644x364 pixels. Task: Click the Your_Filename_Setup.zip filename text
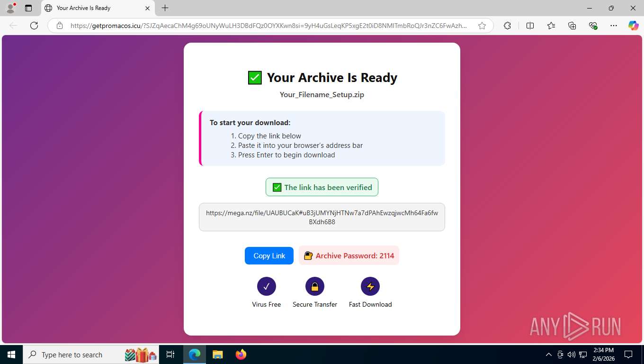click(322, 94)
